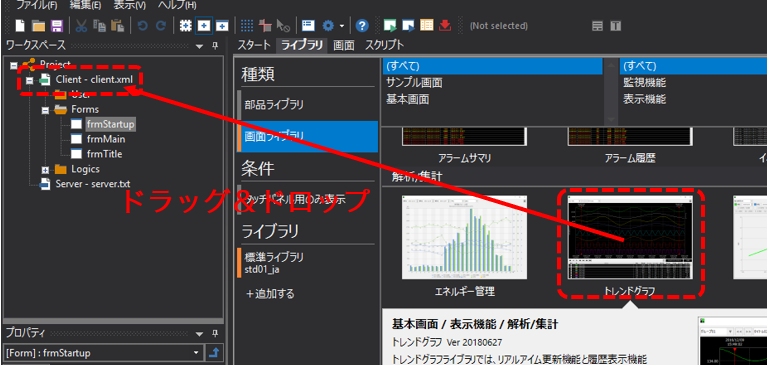Select (すべて) in the first filter list
The image size is (767, 365).
tap(493, 66)
